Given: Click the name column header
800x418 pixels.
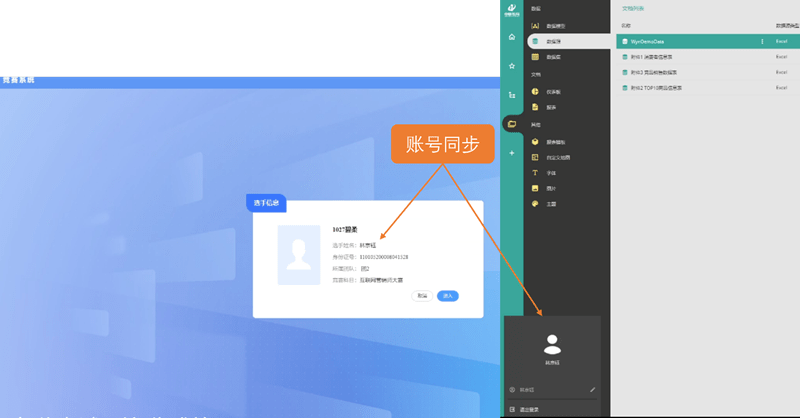Looking at the screenshot, I should 626,26.
